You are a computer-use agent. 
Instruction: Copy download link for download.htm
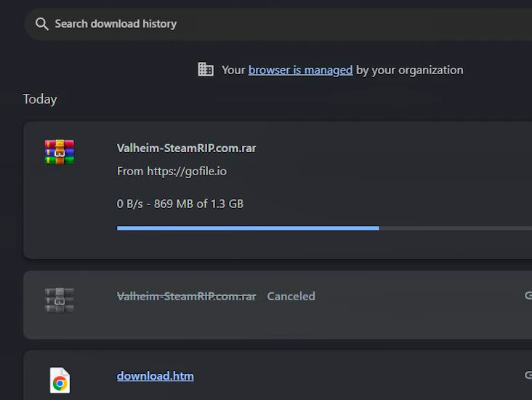click(528, 375)
